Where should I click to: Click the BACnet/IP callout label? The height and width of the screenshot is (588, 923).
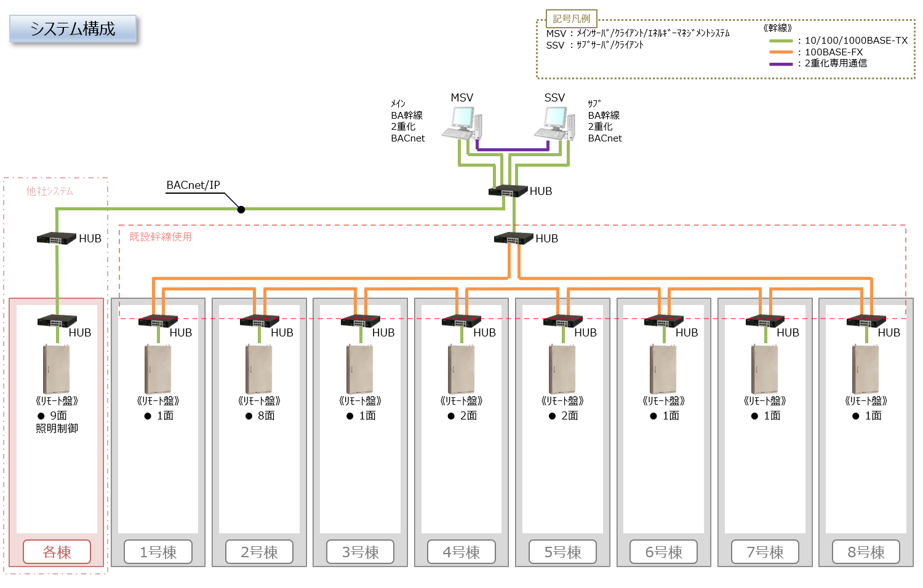[193, 185]
